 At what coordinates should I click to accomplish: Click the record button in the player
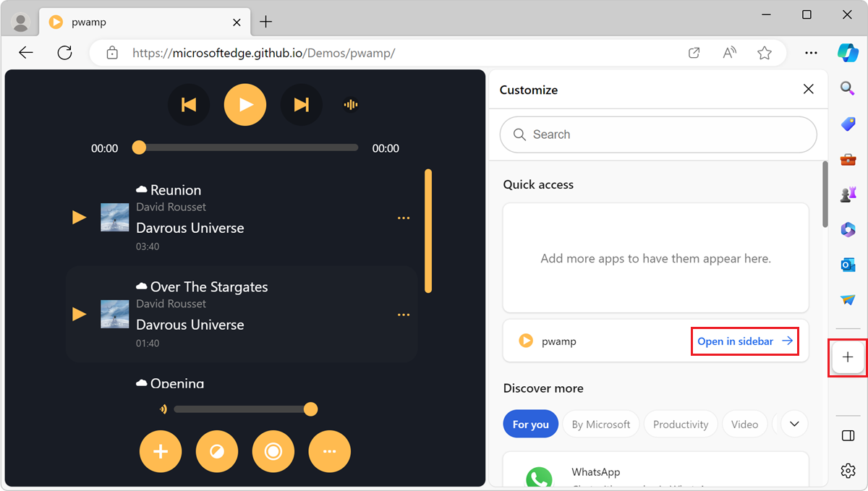[x=273, y=451]
